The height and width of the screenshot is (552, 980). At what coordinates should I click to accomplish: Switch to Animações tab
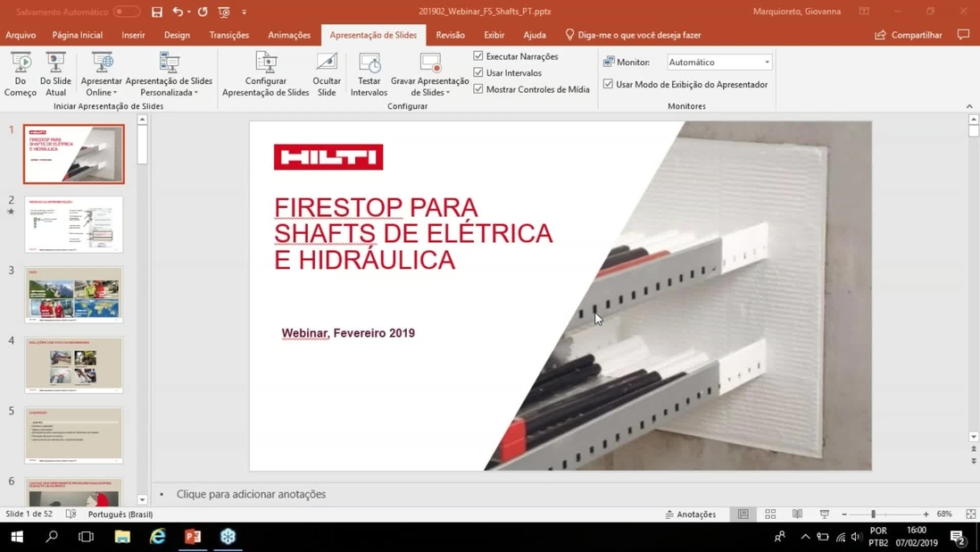coord(289,35)
